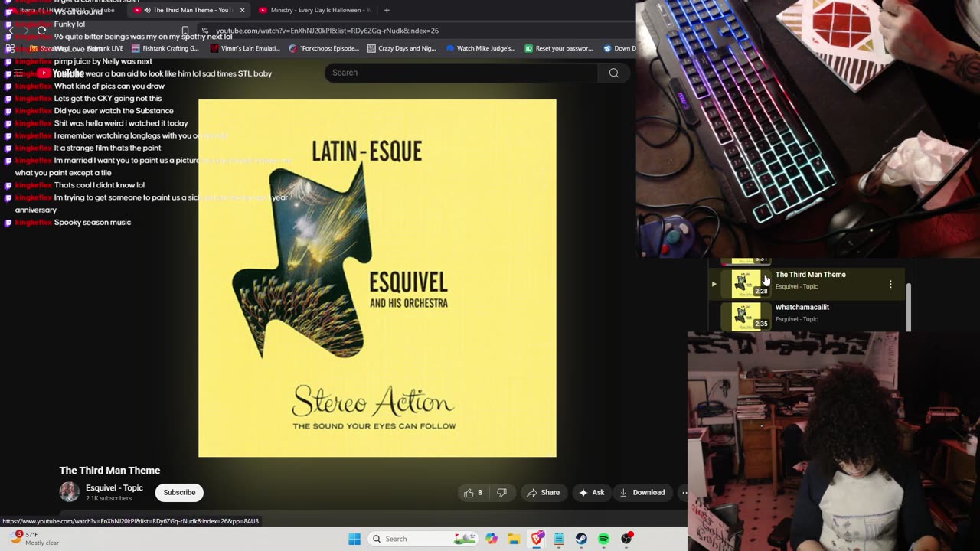Play Whatchamacallit from the playlist

pyautogui.click(x=802, y=308)
